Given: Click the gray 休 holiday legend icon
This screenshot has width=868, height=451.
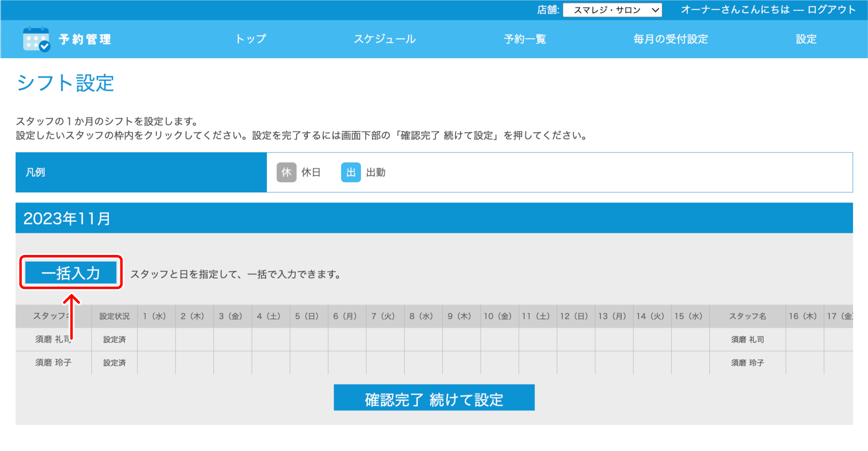Looking at the screenshot, I should pyautogui.click(x=286, y=172).
